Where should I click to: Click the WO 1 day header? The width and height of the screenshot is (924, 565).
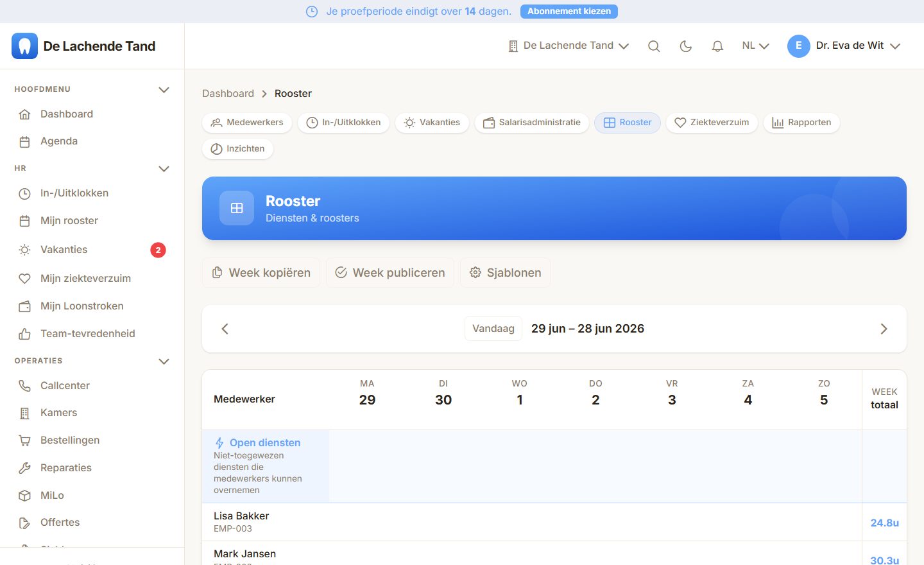pos(520,394)
